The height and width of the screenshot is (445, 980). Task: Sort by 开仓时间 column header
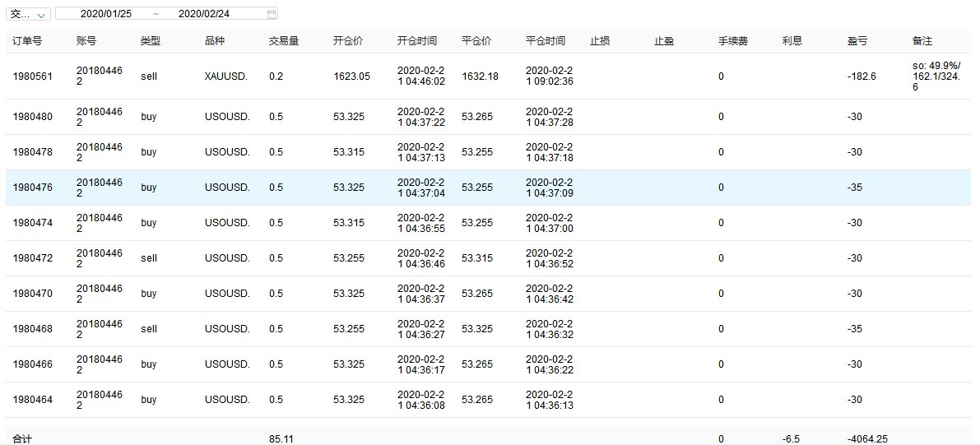tap(417, 40)
